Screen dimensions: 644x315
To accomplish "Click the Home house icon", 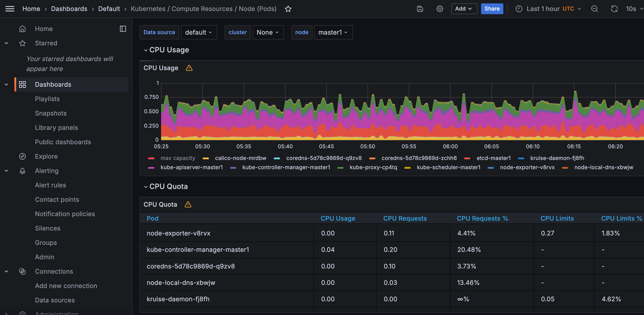I will pyautogui.click(x=22, y=29).
